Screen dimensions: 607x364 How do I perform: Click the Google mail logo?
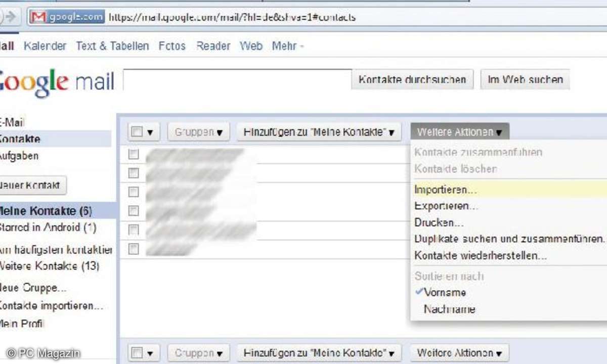(x=57, y=82)
